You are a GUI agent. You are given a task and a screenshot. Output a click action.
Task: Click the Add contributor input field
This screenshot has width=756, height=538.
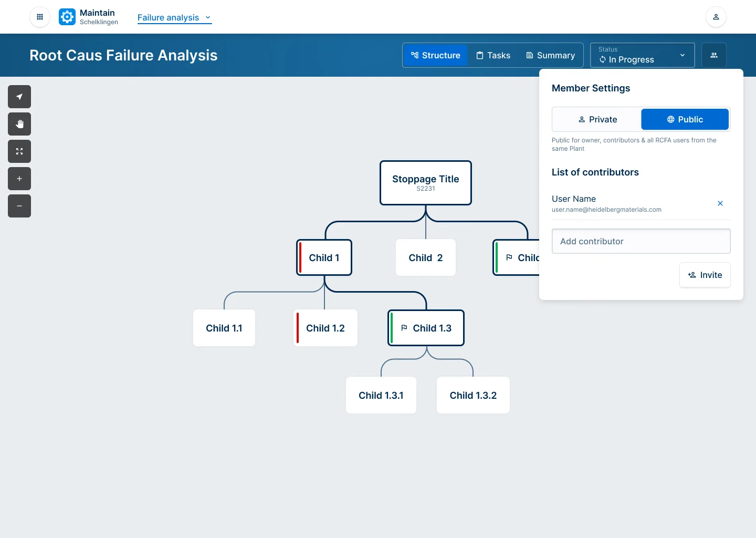tap(641, 241)
